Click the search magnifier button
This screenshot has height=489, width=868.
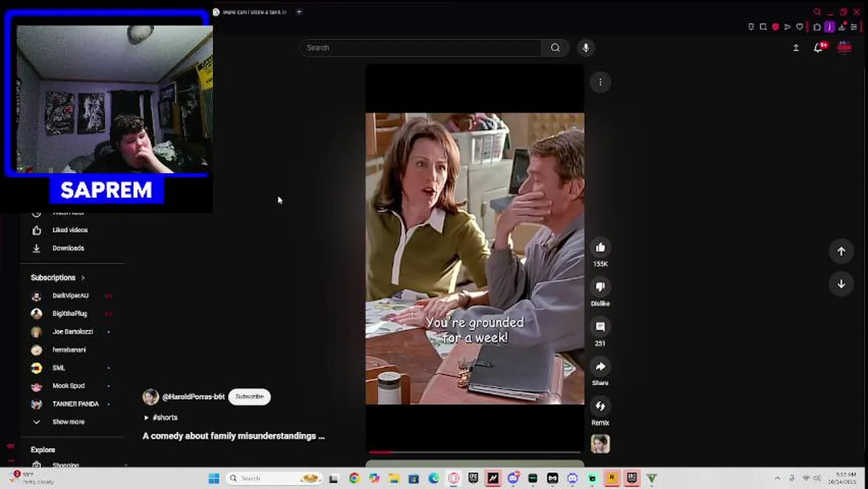pos(556,48)
